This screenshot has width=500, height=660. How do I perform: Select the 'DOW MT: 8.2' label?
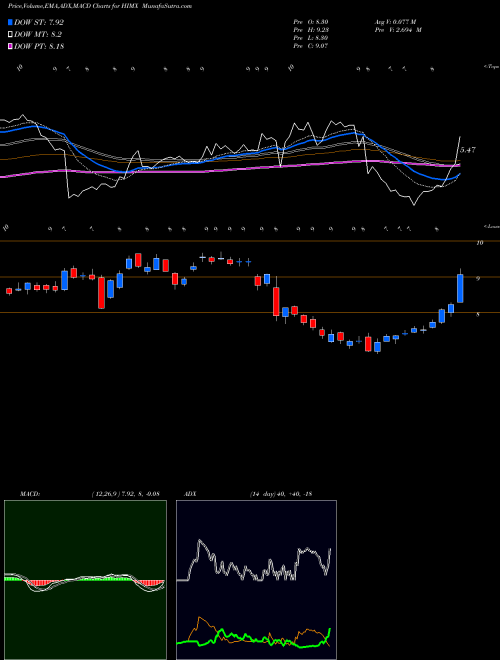point(38,35)
